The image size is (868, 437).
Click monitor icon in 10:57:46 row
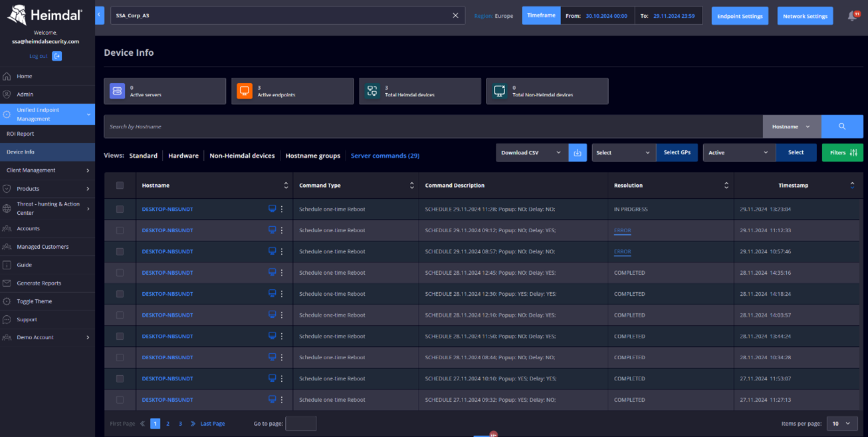(x=272, y=251)
